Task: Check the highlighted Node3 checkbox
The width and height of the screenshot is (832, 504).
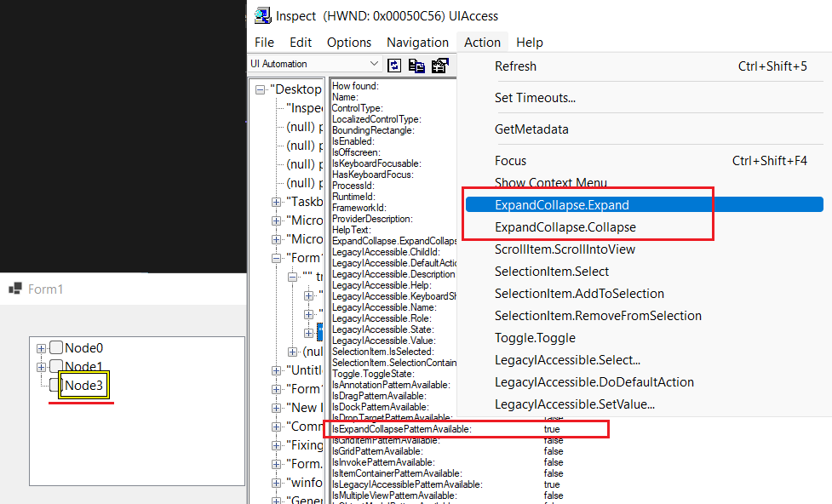Action: (55, 384)
